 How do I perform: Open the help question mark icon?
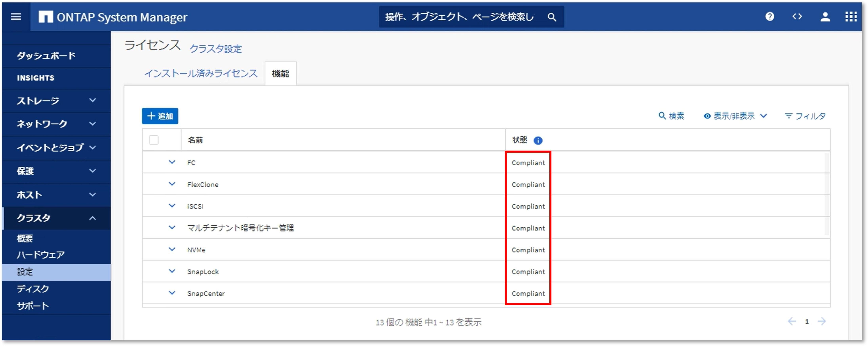tap(770, 16)
